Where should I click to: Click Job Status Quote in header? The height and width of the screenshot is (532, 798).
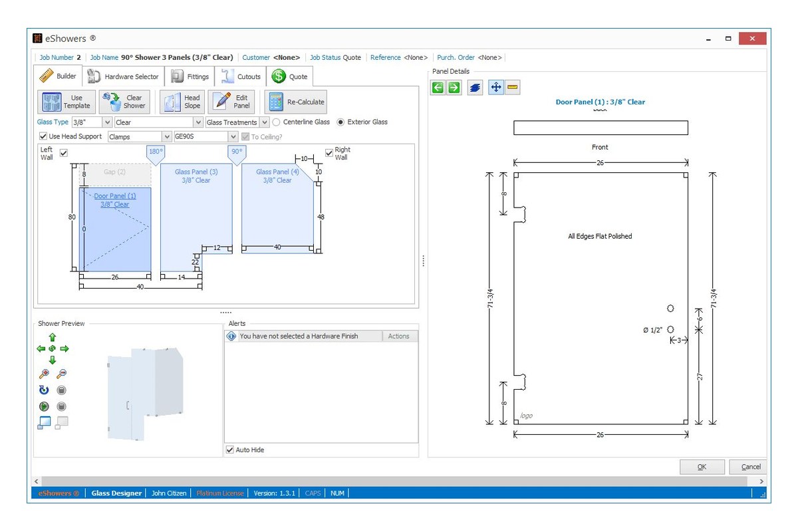click(336, 58)
